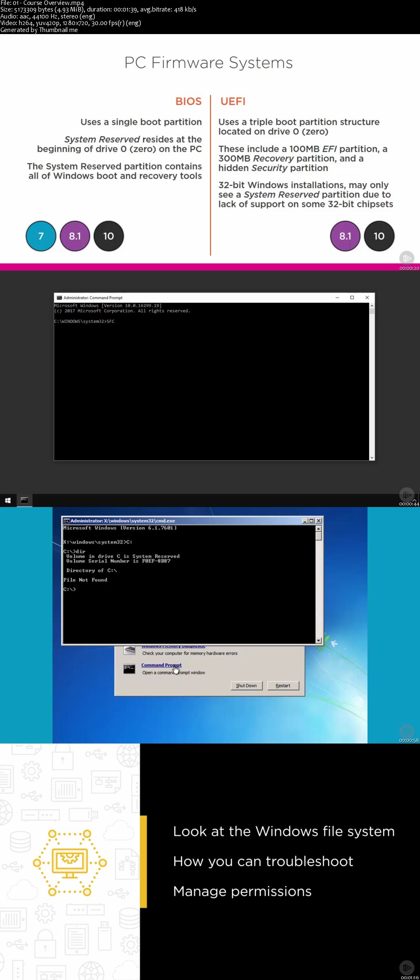Click the orange BIOS heading
This screenshot has height=980, width=420.
tap(189, 101)
